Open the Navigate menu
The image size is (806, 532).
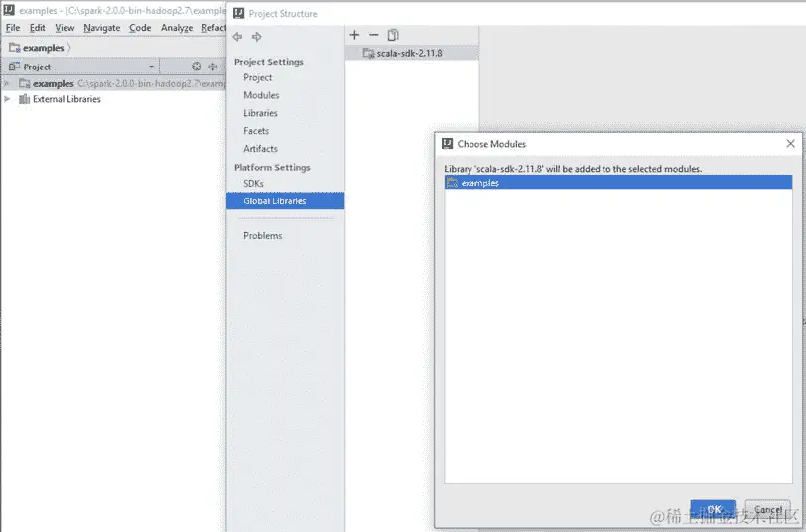point(102,28)
